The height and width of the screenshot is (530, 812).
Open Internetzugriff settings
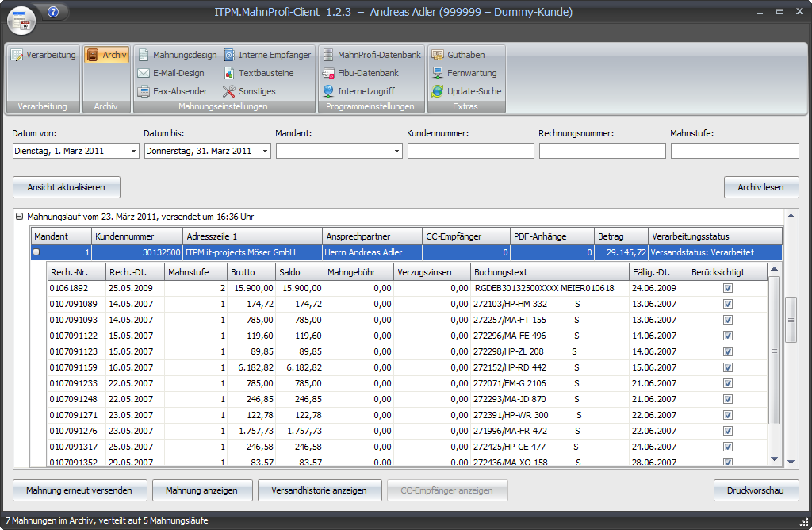pos(359,92)
